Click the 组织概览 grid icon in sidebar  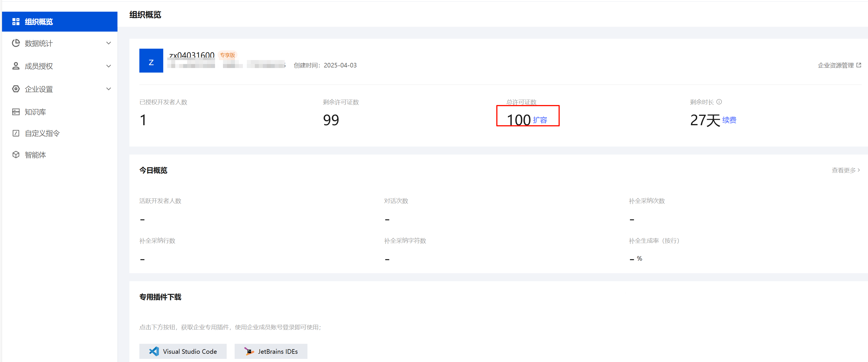pyautogui.click(x=16, y=22)
